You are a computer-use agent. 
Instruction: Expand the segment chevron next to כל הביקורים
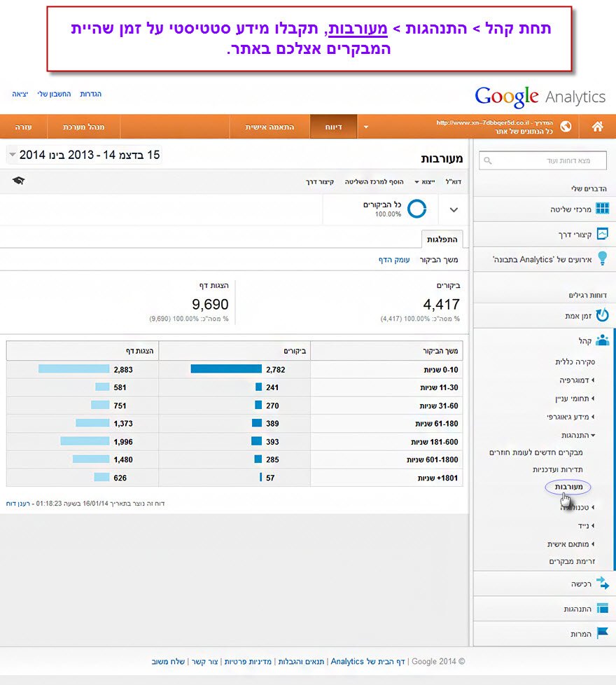pyautogui.click(x=453, y=209)
